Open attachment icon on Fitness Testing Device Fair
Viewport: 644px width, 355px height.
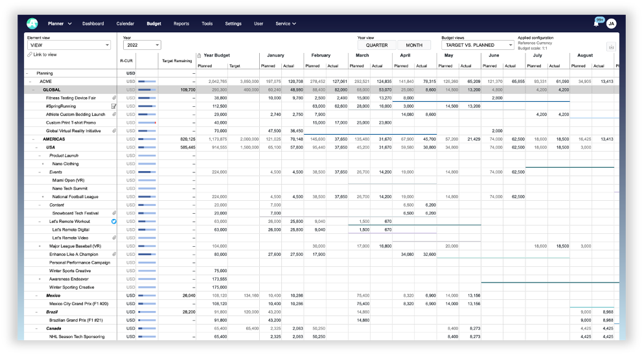pyautogui.click(x=114, y=98)
